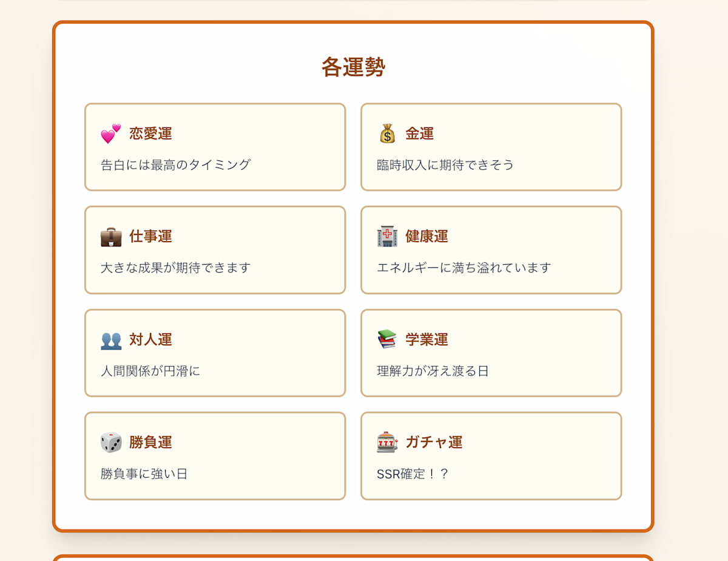The image size is (728, 561).
Task: Click the hospital icon next to 健康運
Action: click(x=387, y=236)
